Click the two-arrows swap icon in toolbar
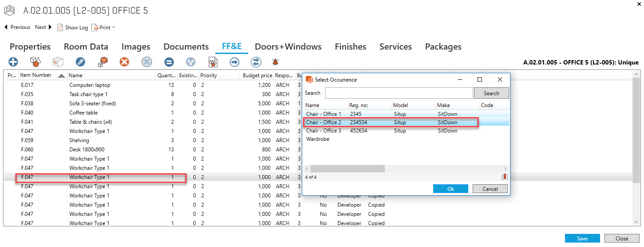The height and width of the screenshot is (247, 644). tap(256, 62)
